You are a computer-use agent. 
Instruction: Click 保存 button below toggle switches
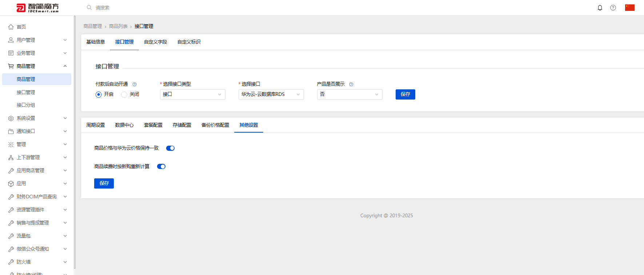[104, 183]
